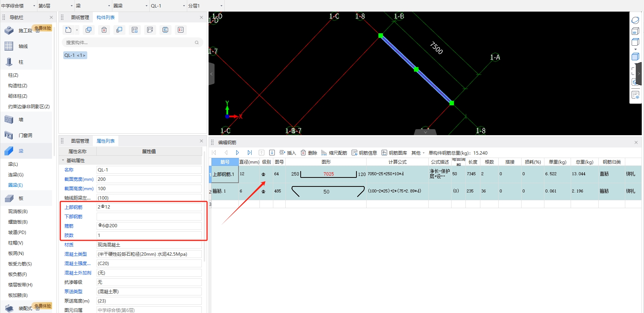Open the new component dropdown arrow
The image size is (644, 313).
click(77, 30)
